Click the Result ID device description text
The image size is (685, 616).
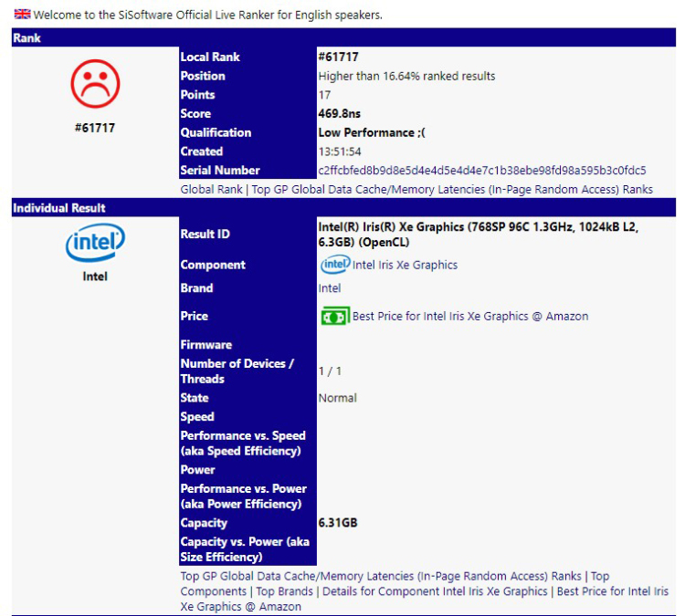[479, 235]
